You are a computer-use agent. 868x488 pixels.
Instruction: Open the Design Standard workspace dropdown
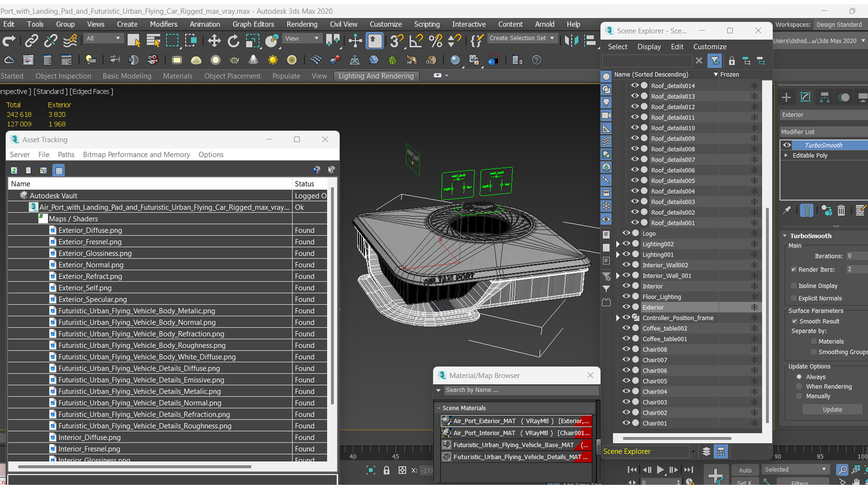(x=840, y=24)
